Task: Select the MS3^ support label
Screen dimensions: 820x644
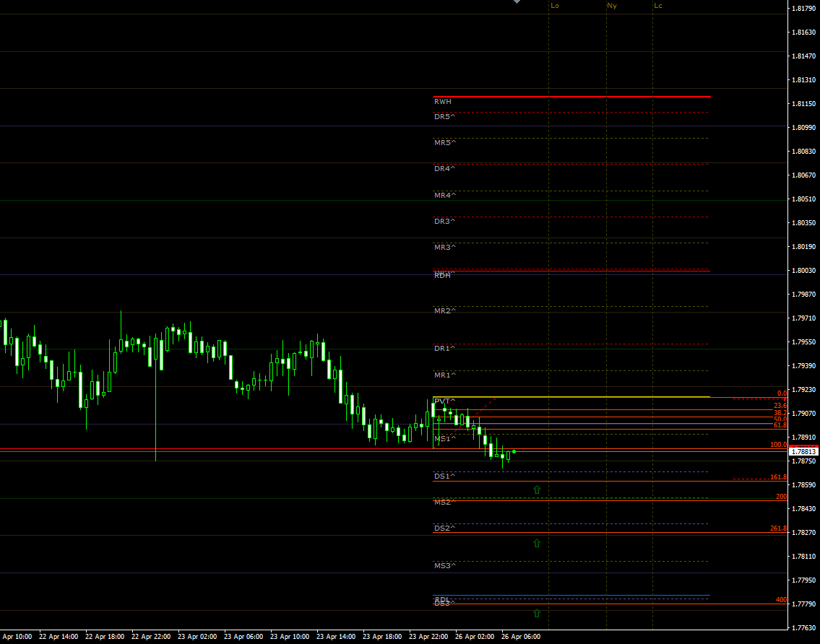Action: tap(445, 565)
